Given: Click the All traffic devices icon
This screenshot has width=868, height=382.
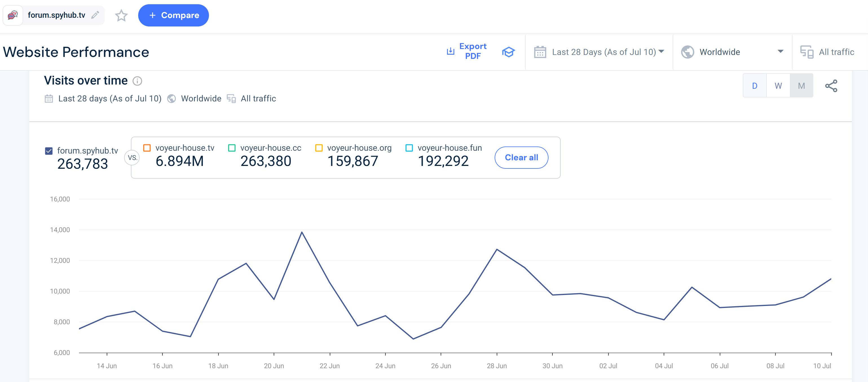Looking at the screenshot, I should click(807, 52).
